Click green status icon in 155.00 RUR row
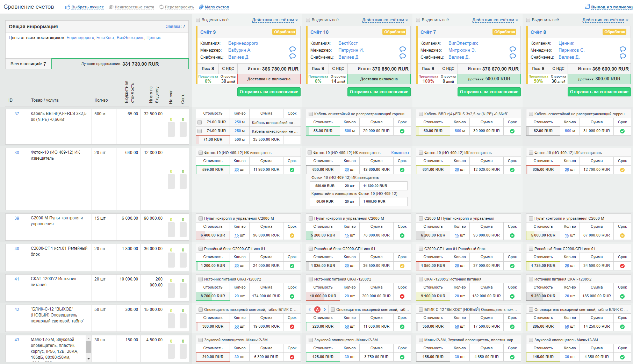The height and width of the screenshot is (364, 633). [512, 357]
